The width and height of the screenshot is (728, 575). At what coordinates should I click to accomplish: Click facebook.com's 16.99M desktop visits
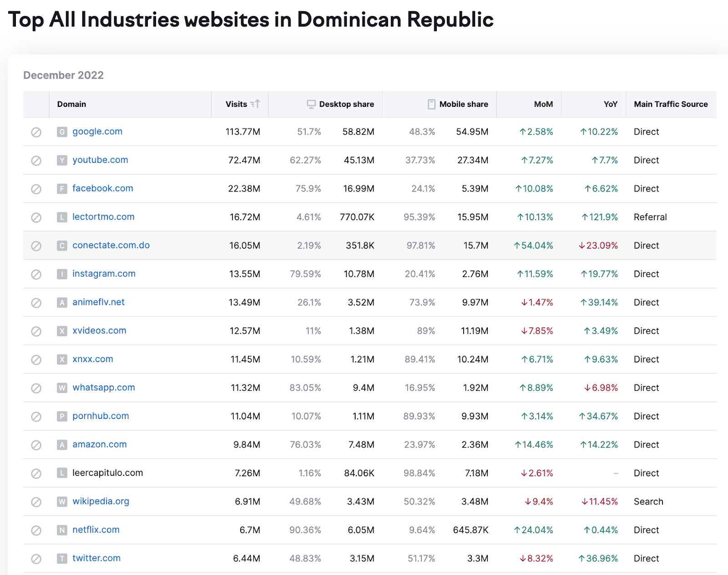click(x=359, y=189)
